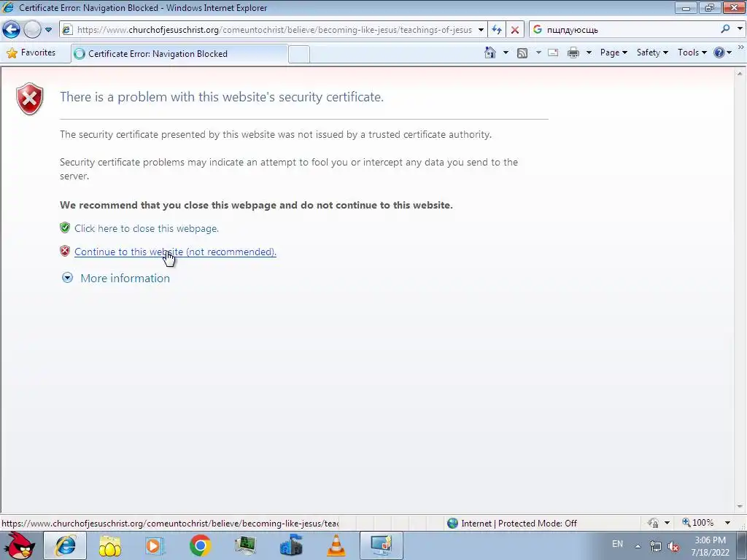Open the display settings taskbar window icon

[x=382, y=545]
